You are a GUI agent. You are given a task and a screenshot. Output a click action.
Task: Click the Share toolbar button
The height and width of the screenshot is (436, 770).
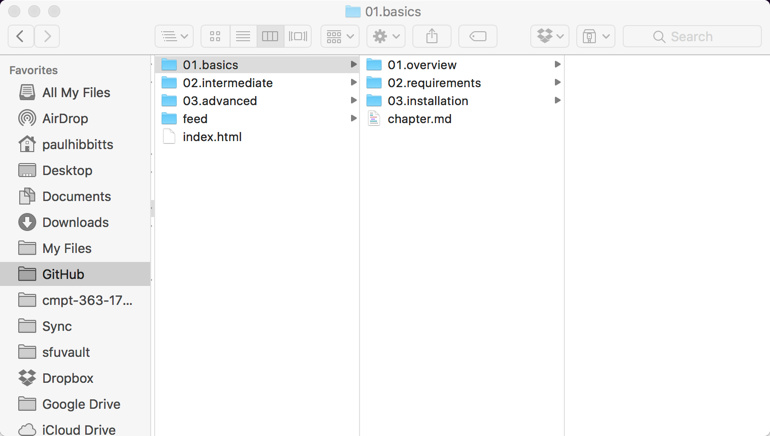point(432,36)
